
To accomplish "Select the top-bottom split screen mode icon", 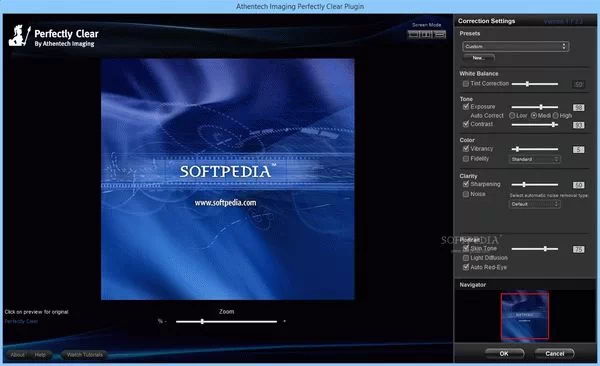I will coord(440,34).
